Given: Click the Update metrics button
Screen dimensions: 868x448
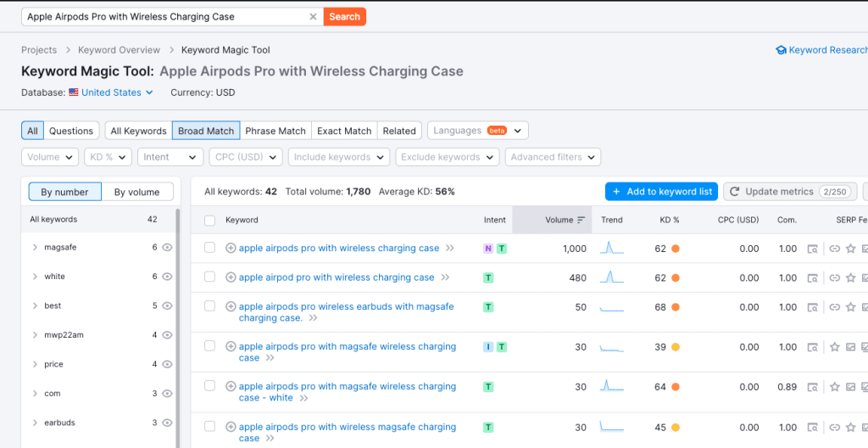Looking at the screenshot, I should pos(790,191).
